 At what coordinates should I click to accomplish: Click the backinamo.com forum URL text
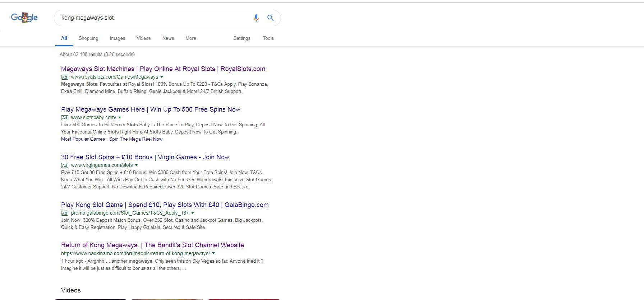135,253
